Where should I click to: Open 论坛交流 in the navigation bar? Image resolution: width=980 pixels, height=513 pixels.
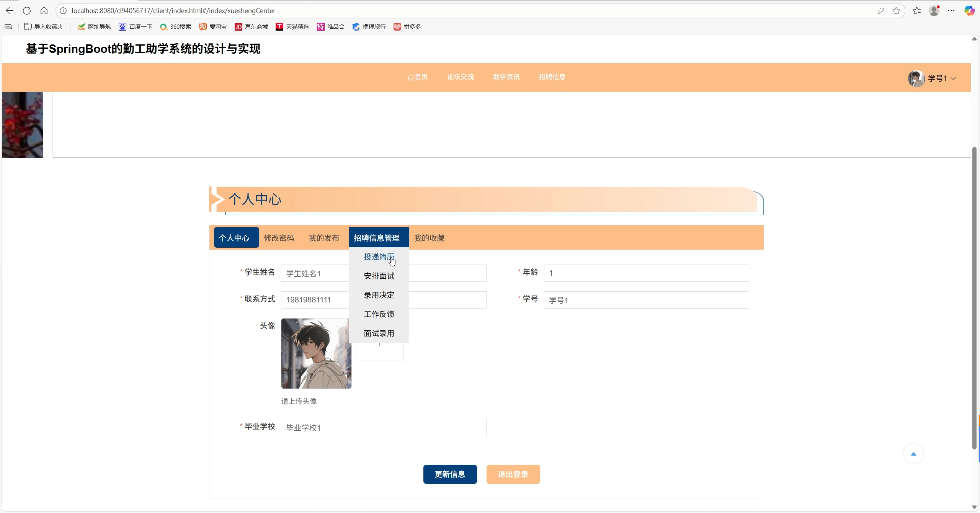(460, 77)
